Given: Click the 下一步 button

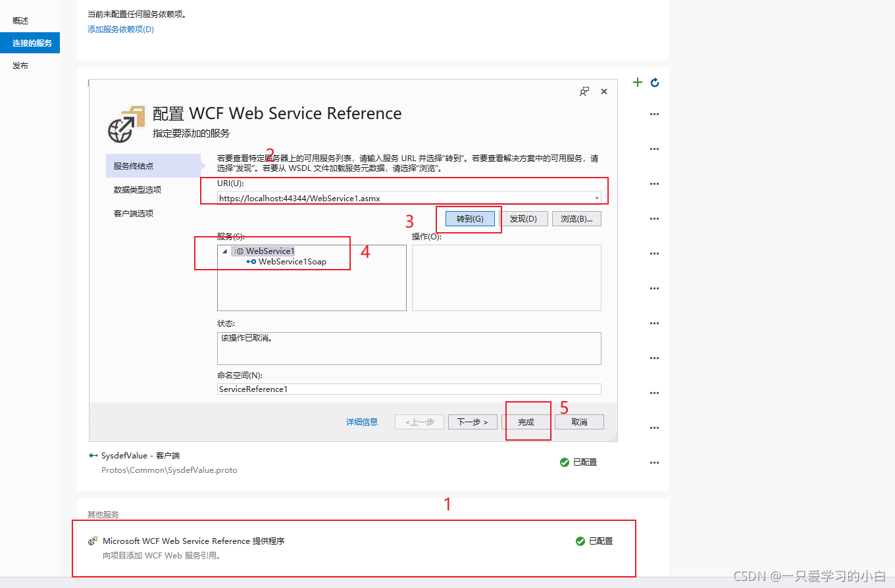Looking at the screenshot, I should [473, 422].
